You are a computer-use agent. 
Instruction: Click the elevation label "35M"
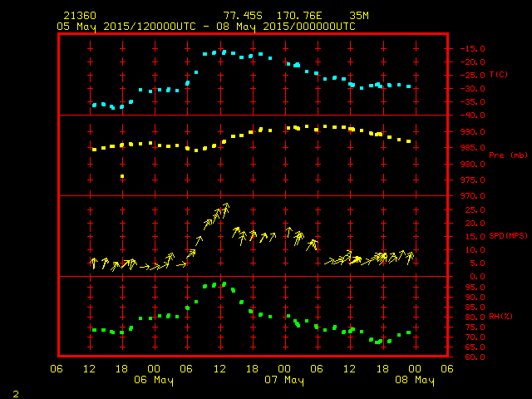pos(359,16)
